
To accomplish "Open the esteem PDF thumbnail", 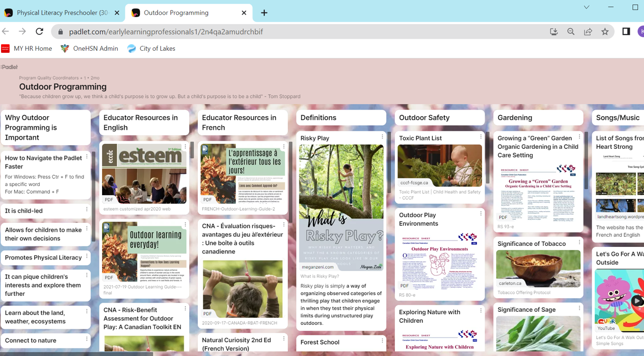I will [x=144, y=173].
